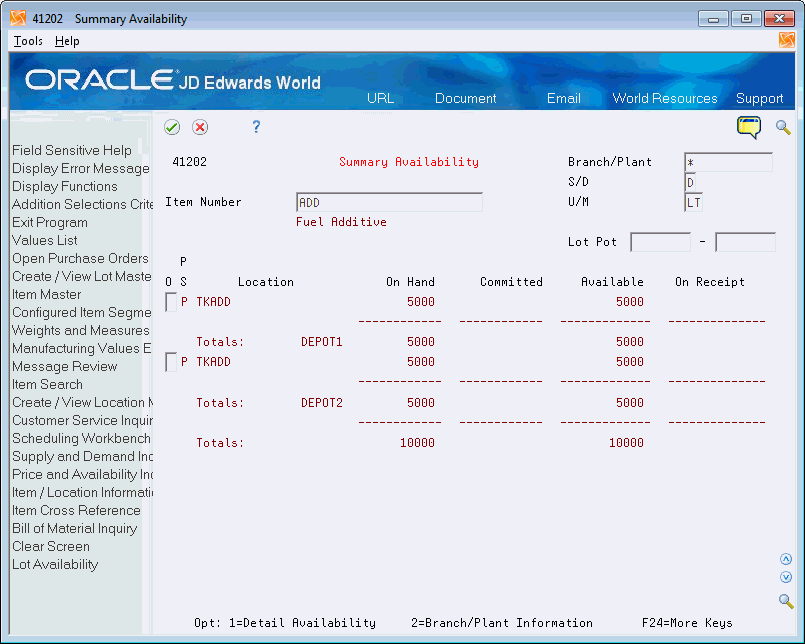Open Open Purchase Orders
Image resolution: width=805 pixels, height=644 pixels.
(80, 258)
